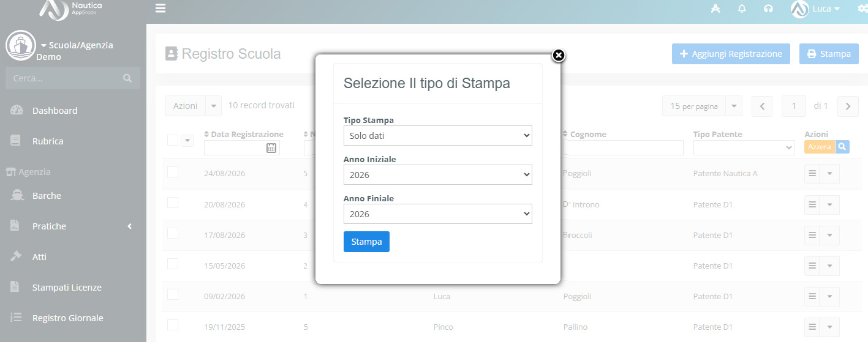Click the calendar icon in Data Registrazione filter

coord(271,147)
